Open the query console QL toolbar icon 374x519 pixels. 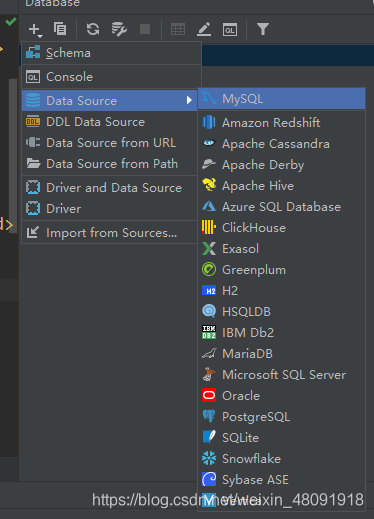[x=230, y=30]
